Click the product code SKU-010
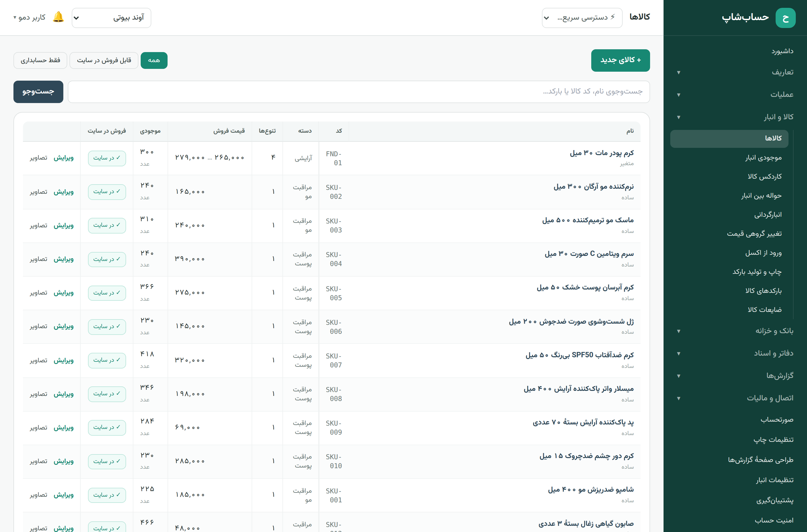Image resolution: width=807 pixels, height=532 pixels. tap(334, 461)
